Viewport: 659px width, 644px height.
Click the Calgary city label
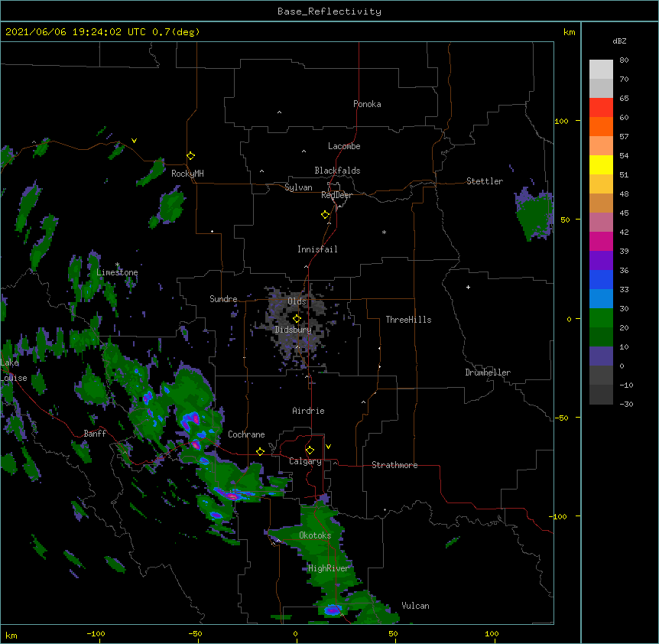pyautogui.click(x=305, y=461)
